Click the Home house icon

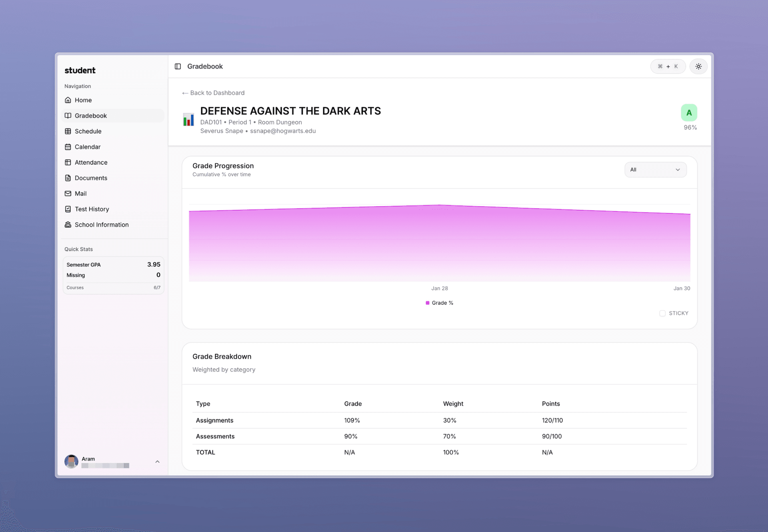[x=68, y=100]
